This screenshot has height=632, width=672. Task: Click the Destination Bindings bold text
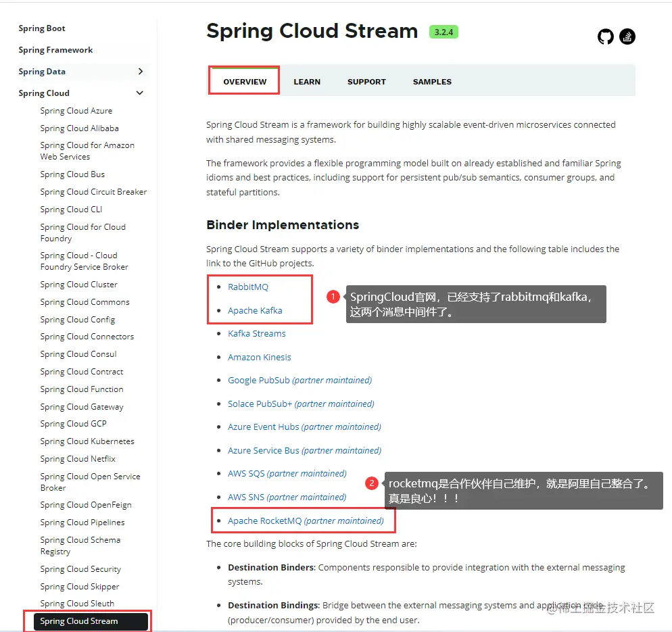pyautogui.click(x=273, y=606)
